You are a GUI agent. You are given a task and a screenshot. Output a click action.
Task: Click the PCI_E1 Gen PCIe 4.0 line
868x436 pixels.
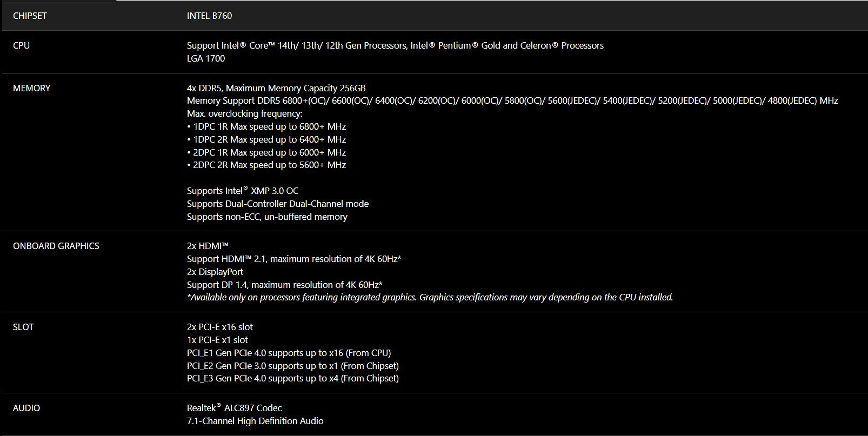[x=289, y=353]
